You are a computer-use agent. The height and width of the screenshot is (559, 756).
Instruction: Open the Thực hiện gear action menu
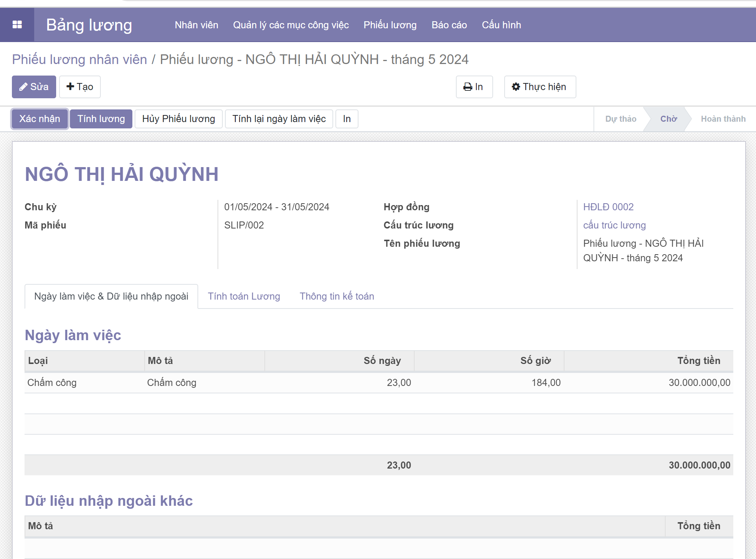point(540,87)
